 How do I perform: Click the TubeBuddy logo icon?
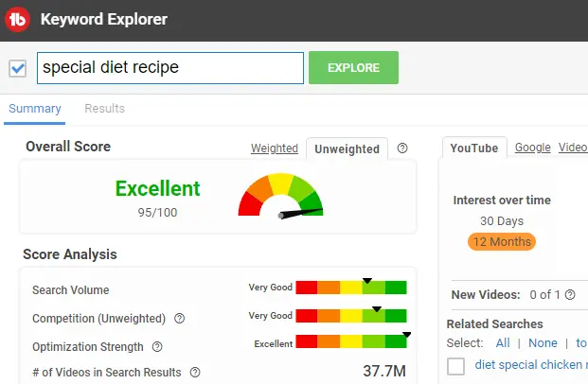tap(17, 19)
